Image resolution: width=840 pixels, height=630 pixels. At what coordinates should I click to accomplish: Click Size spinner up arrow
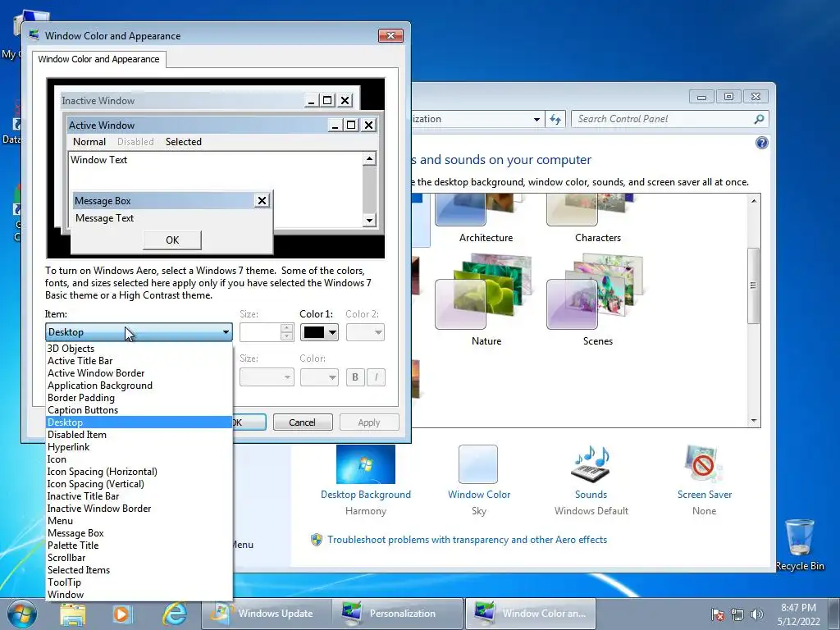pyautogui.click(x=287, y=327)
